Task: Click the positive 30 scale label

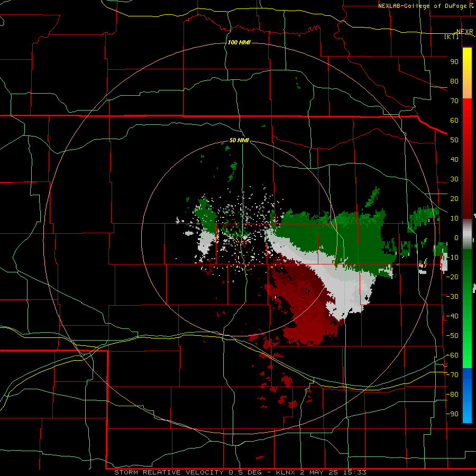Action: (454, 179)
